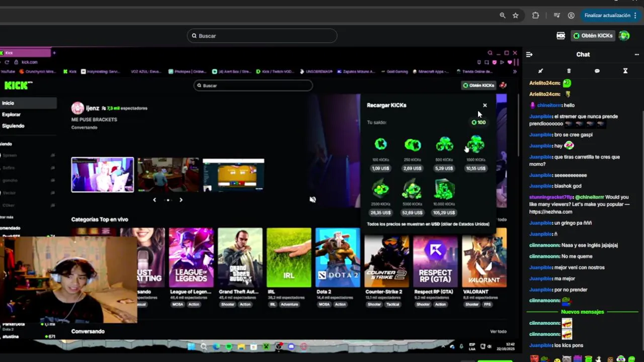Select the 250 KICKs package icon
The height and width of the screenshot is (362, 644).
[x=413, y=145]
